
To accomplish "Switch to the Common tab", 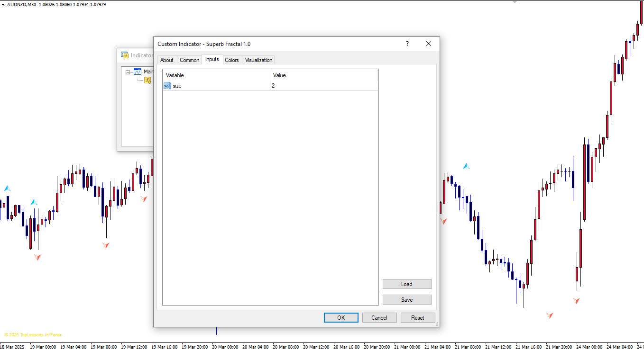I will tap(189, 60).
